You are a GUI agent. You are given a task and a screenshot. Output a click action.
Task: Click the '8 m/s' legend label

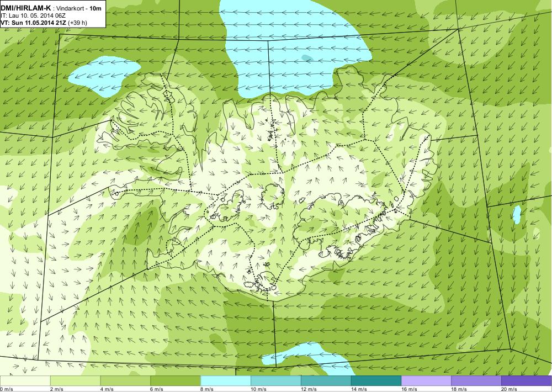point(208,389)
